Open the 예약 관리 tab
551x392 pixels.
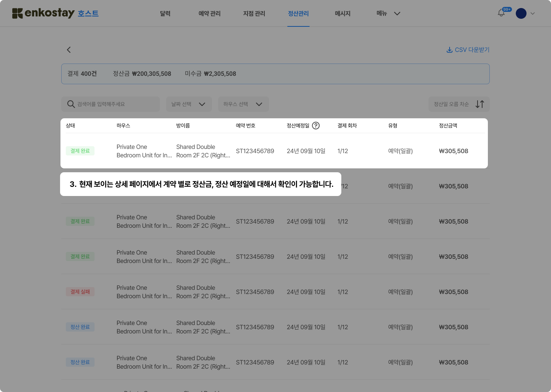(209, 13)
